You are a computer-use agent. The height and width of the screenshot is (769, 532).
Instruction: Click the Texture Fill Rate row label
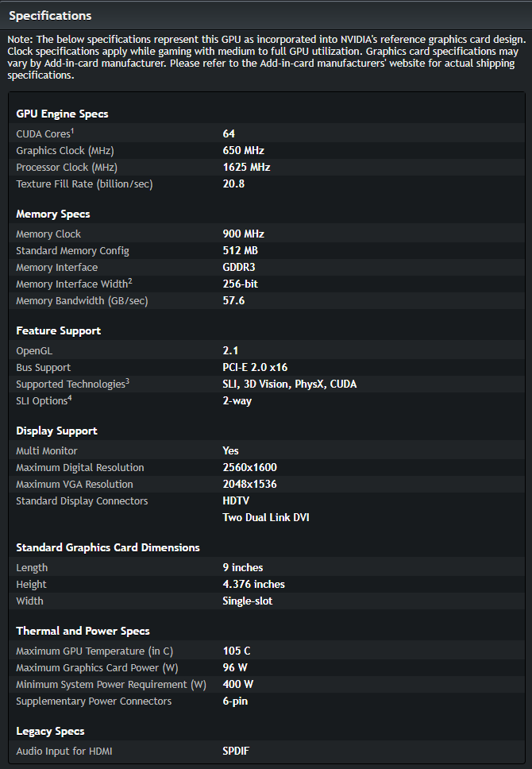pos(84,184)
